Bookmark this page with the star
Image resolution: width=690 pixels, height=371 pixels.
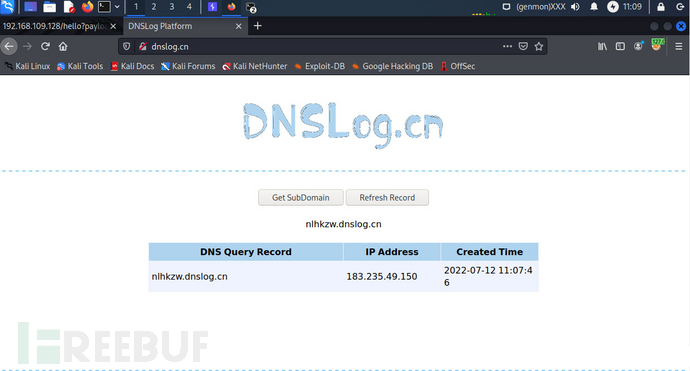pos(539,46)
